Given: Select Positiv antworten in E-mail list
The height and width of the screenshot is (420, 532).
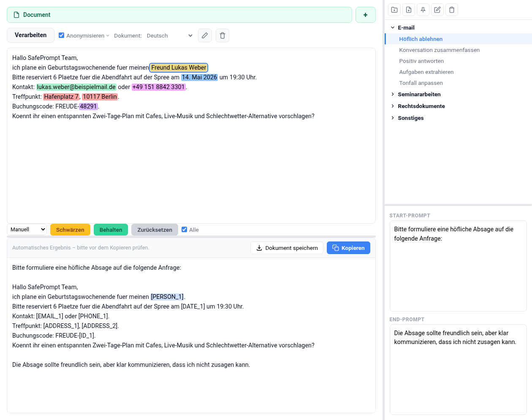Looking at the screenshot, I should (421, 61).
